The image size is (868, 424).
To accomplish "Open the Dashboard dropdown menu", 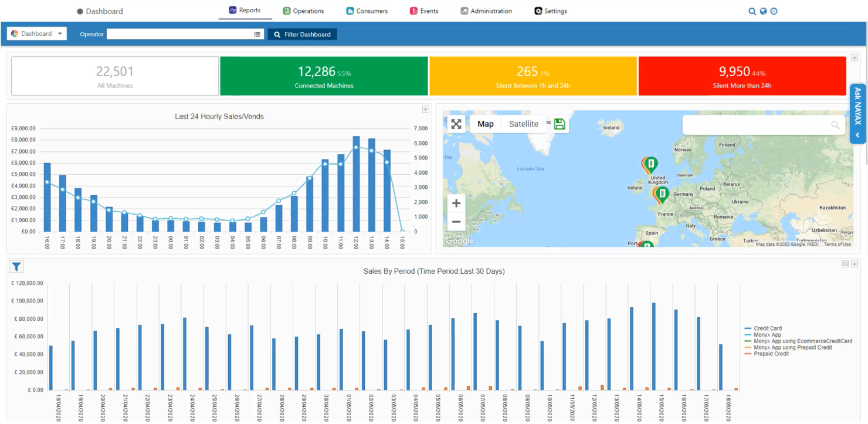I will pos(36,33).
